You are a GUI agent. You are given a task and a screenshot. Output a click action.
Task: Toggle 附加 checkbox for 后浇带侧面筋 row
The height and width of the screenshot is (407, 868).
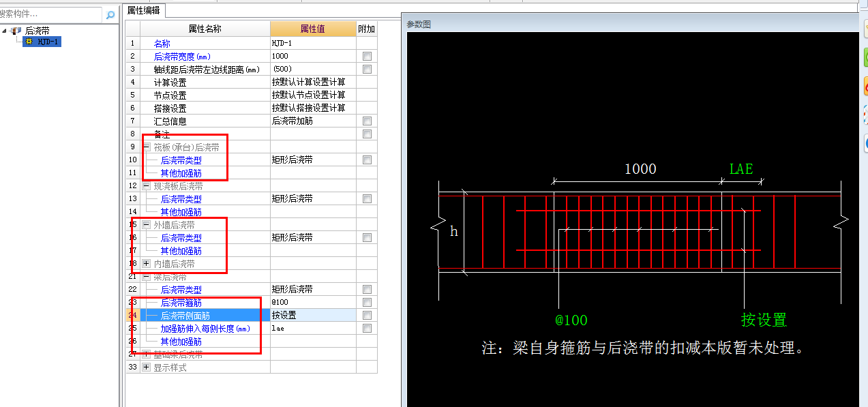coord(367,315)
